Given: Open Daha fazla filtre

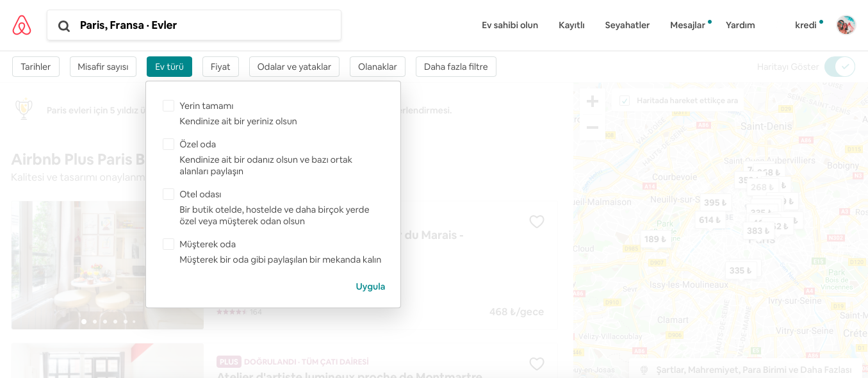Looking at the screenshot, I should tap(456, 67).
